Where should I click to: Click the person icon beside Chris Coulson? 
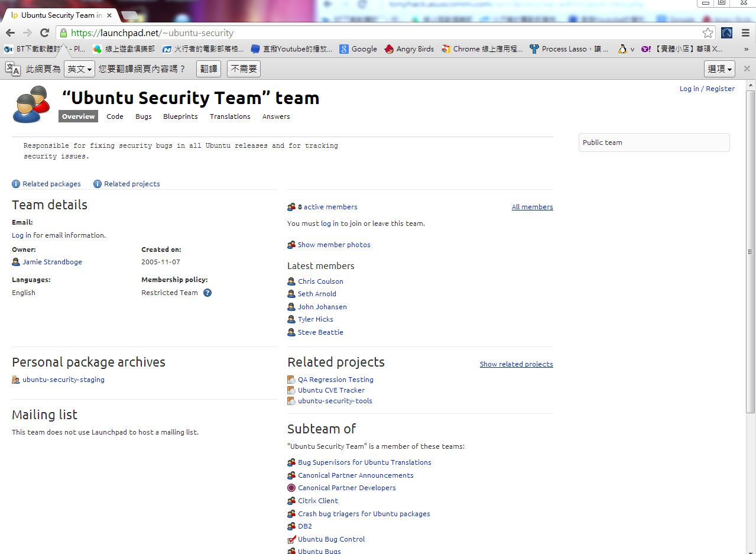(291, 281)
